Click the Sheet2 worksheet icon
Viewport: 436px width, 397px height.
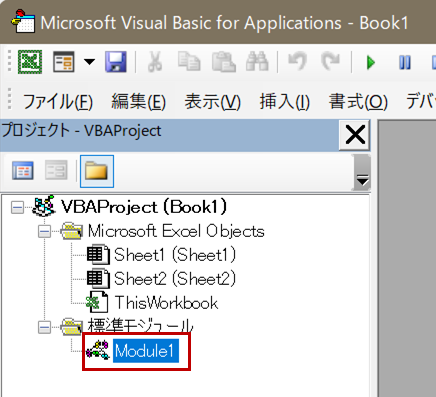click(x=98, y=279)
